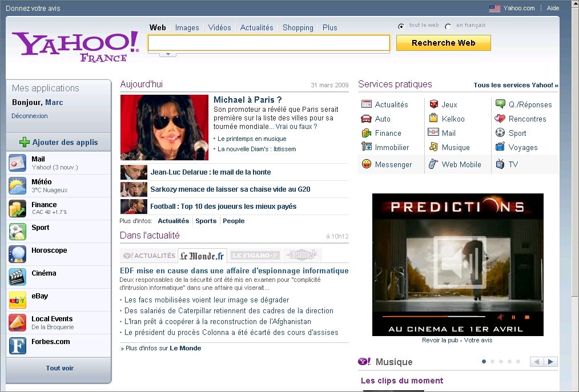Pause the Predictions ad video
The width and height of the screenshot is (579, 392).
click(513, 317)
